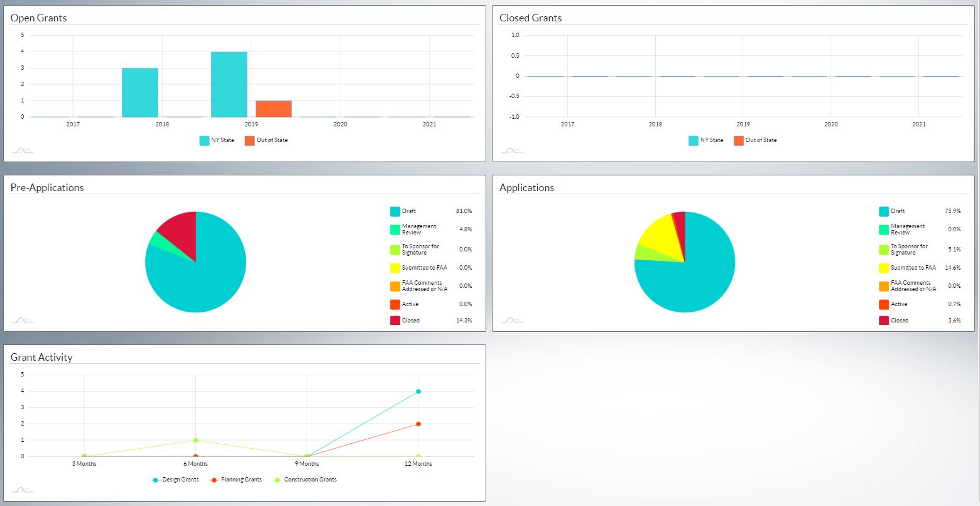Click the 9 Months axis label
The height and width of the screenshot is (506, 980).
coord(307,464)
